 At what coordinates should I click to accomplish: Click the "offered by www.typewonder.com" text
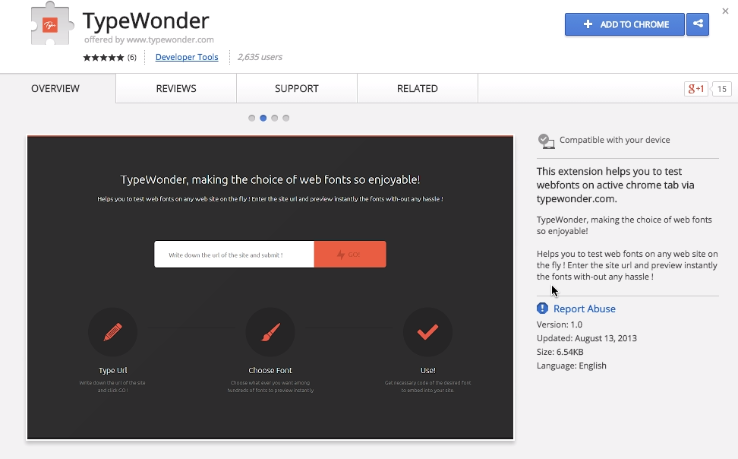click(149, 40)
